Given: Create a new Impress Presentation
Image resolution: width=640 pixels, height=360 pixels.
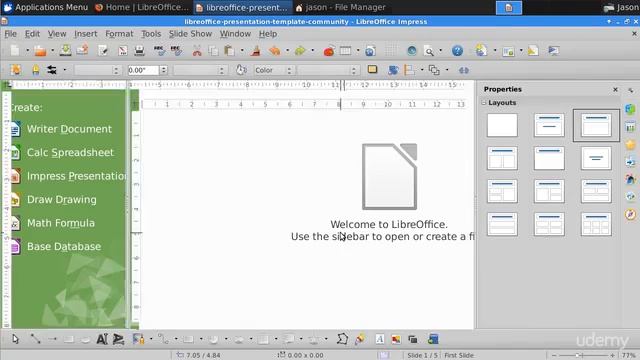Looking at the screenshot, I should coord(69,176).
